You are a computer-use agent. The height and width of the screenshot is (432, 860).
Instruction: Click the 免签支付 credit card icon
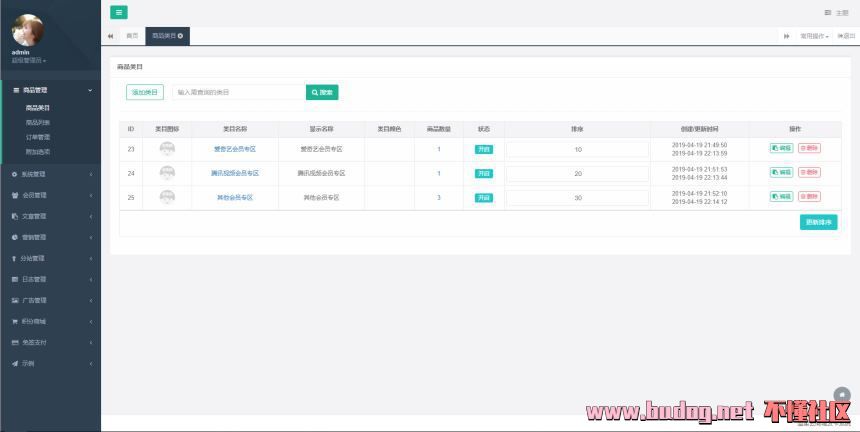15,343
